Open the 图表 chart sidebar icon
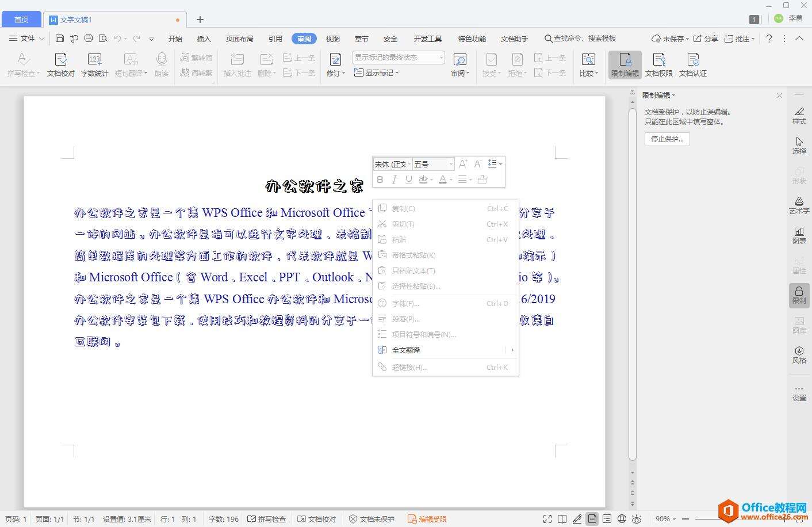The image size is (812, 527). tap(799, 235)
